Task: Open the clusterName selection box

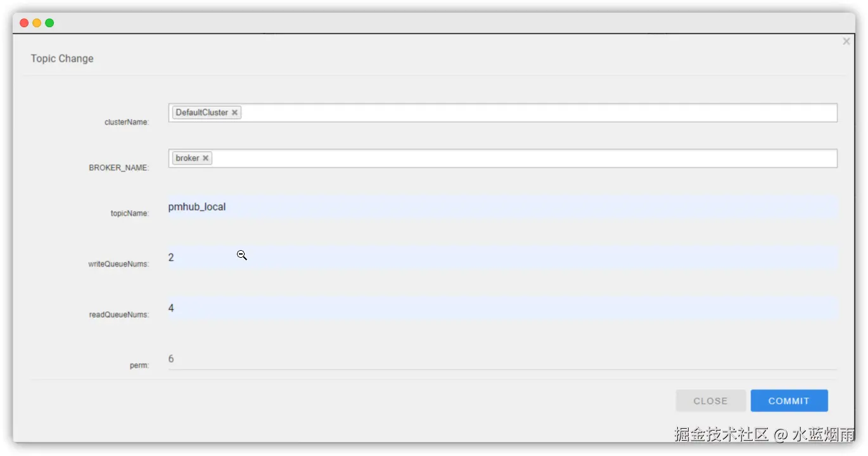Action: pos(539,113)
